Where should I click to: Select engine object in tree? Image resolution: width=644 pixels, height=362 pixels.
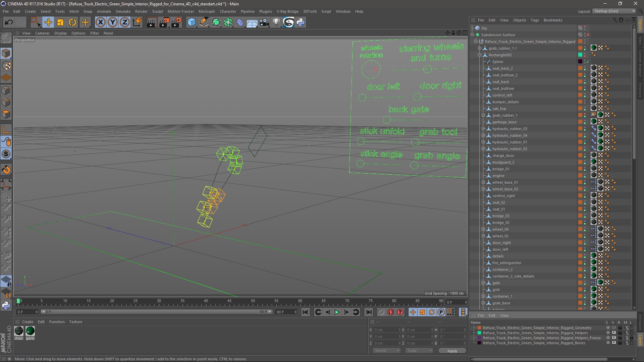point(498,176)
